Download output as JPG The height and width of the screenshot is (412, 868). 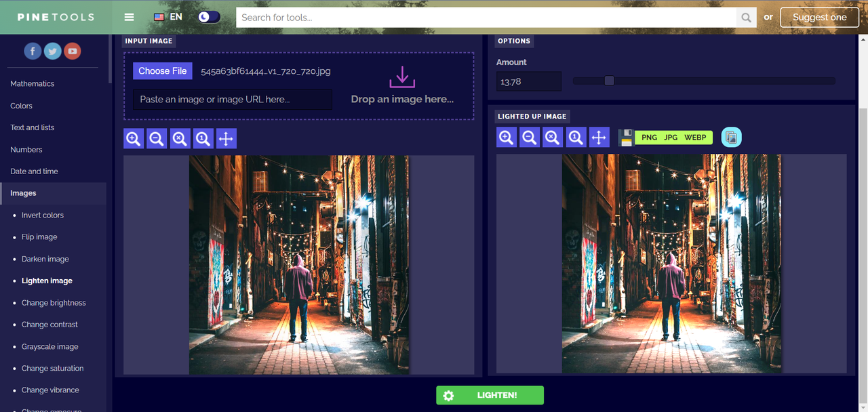pos(671,138)
